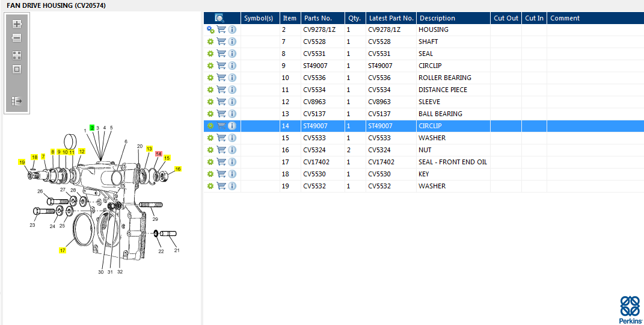Sort by Qty. column header
644x325 pixels.
point(355,18)
